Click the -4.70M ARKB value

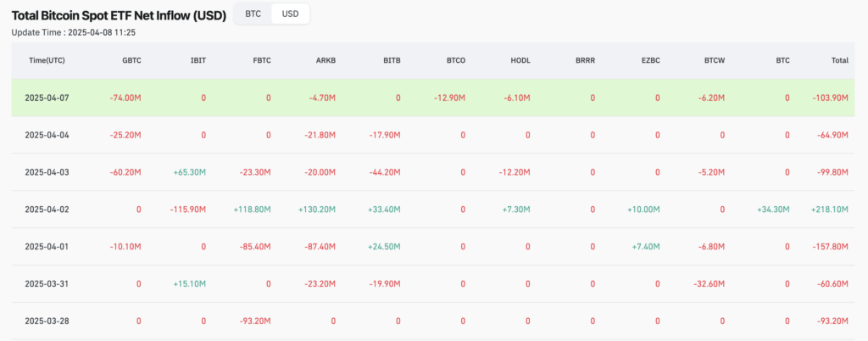[x=321, y=98]
